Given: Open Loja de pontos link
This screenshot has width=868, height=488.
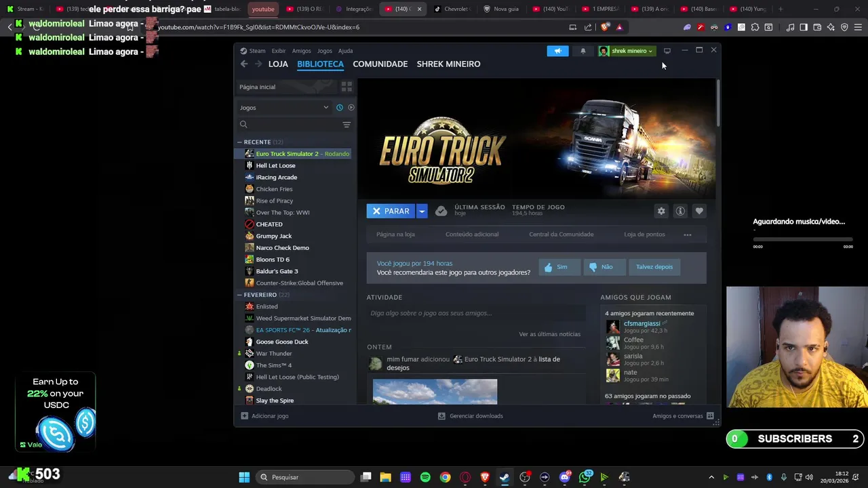Looking at the screenshot, I should coord(644,235).
